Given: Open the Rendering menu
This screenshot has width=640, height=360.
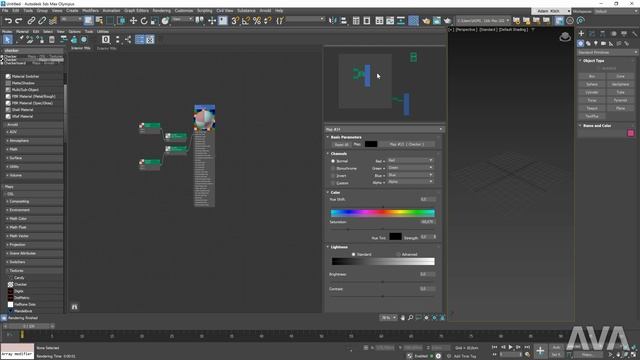Looking at the screenshot, I should tap(162, 11).
